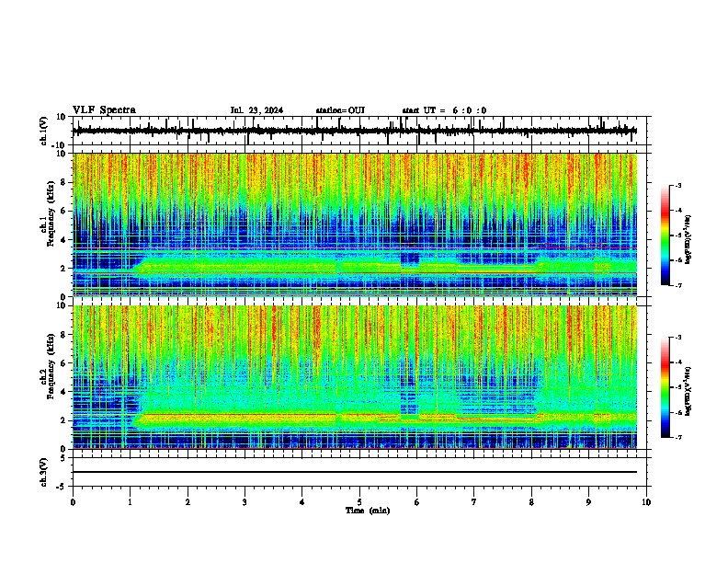Click the "ch.3(V)" axis label

pos(44,472)
